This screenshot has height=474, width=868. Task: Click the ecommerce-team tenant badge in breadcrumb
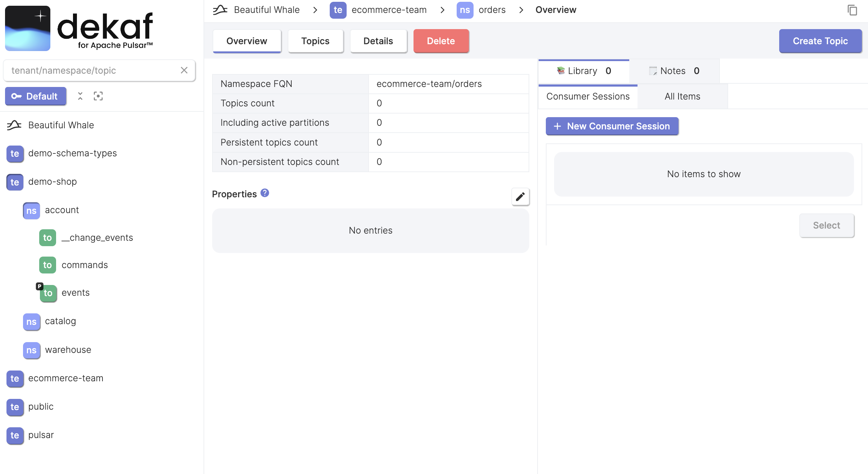tap(338, 10)
